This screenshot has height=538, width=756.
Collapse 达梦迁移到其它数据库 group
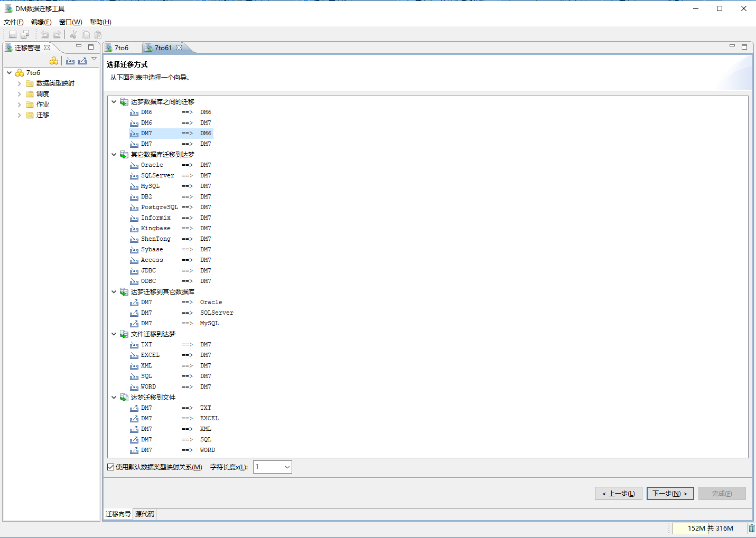coord(114,292)
